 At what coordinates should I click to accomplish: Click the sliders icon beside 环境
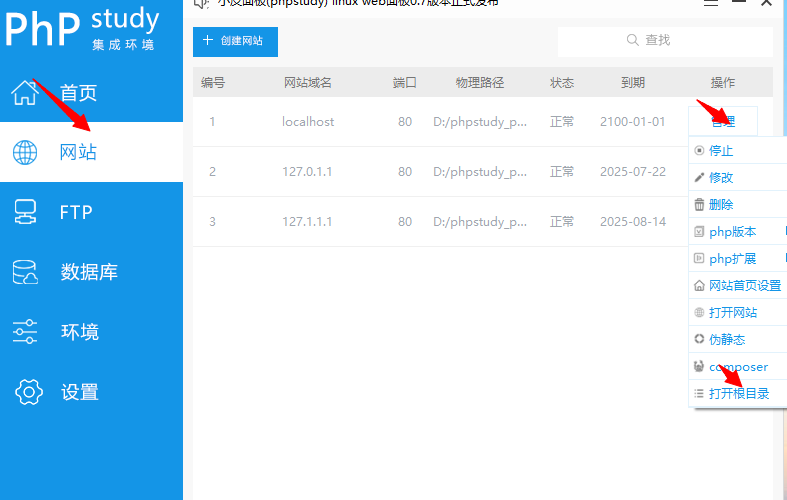point(25,332)
